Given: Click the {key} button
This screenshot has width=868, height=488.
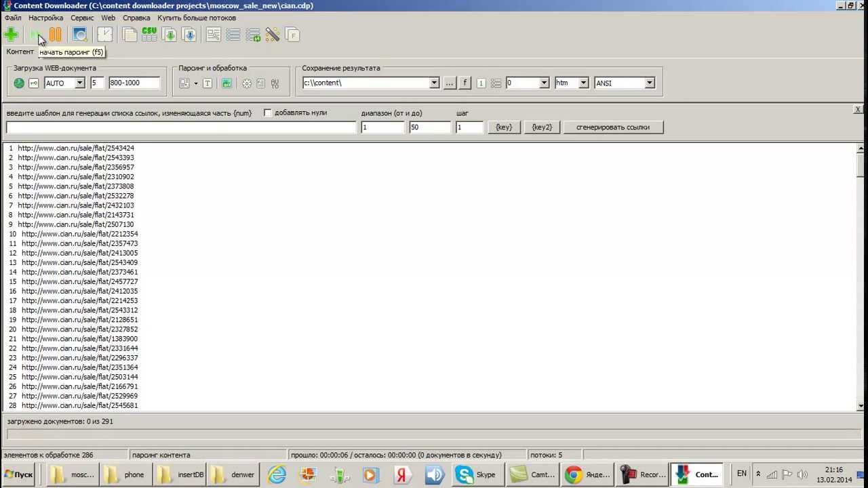Looking at the screenshot, I should 504,127.
